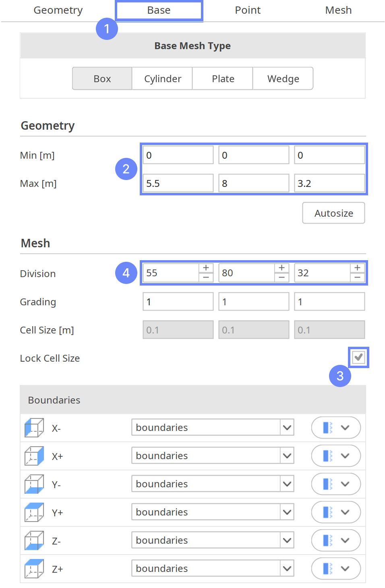Image resolution: width=385 pixels, height=588 pixels.
Task: Increase first Division value with plus
Action: pos(206,268)
